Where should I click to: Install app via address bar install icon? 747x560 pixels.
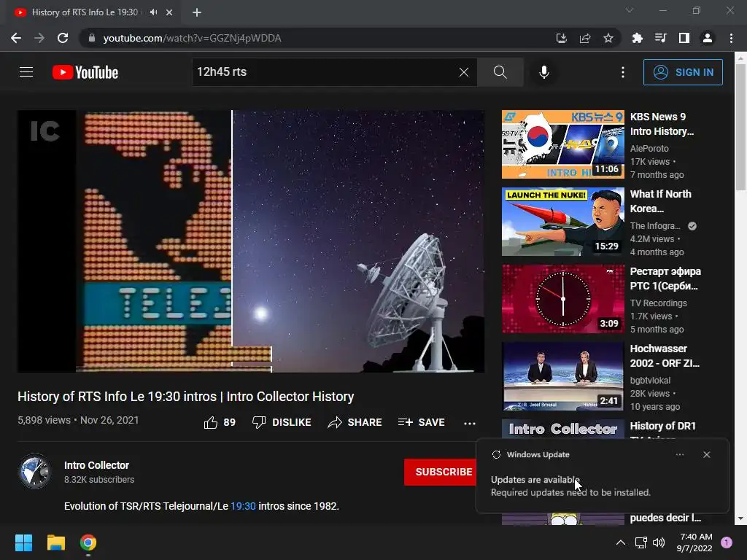(x=561, y=38)
